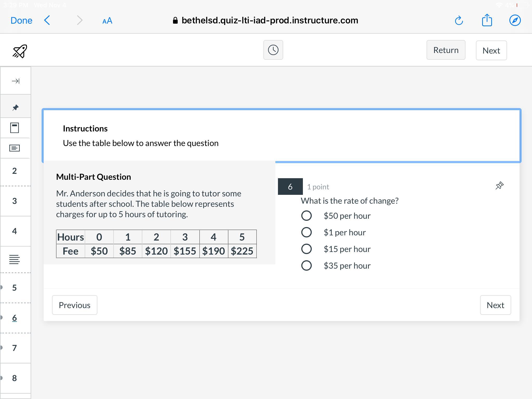Click the Previous button
Viewport: 532px width, 399px height.
(75, 305)
